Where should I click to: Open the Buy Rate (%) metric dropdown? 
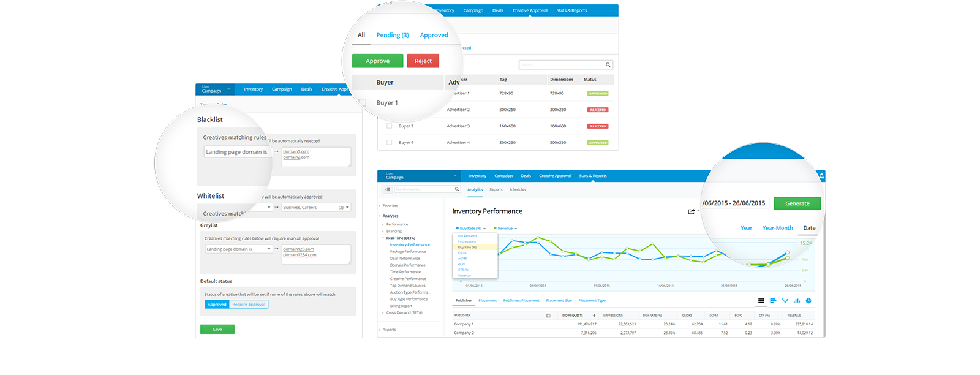click(x=470, y=229)
